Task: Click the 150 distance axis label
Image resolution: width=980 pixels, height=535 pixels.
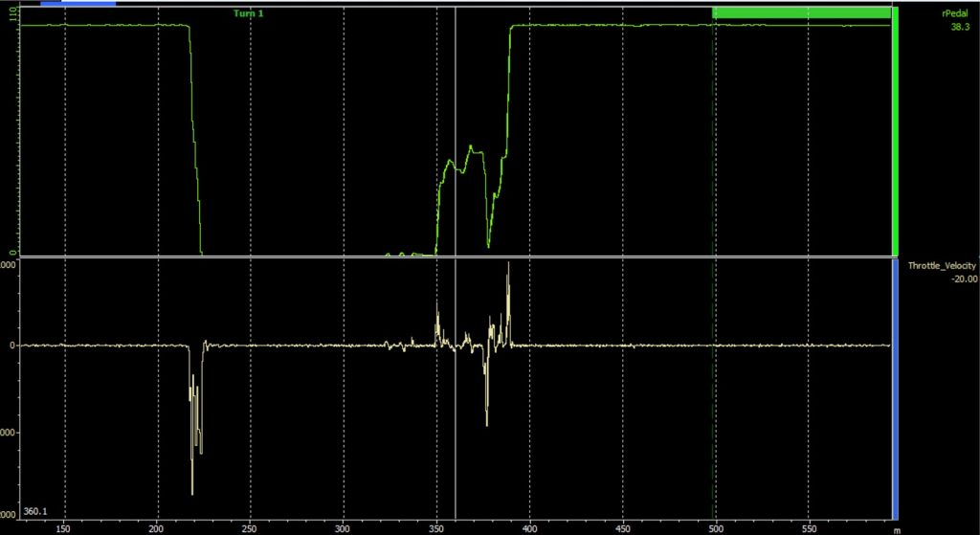Action: tap(64, 526)
